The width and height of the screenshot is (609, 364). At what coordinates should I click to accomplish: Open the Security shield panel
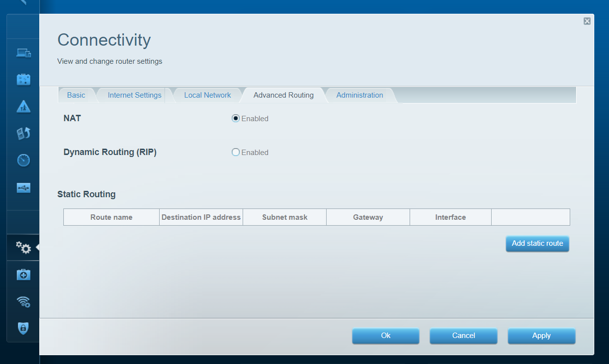(x=23, y=329)
